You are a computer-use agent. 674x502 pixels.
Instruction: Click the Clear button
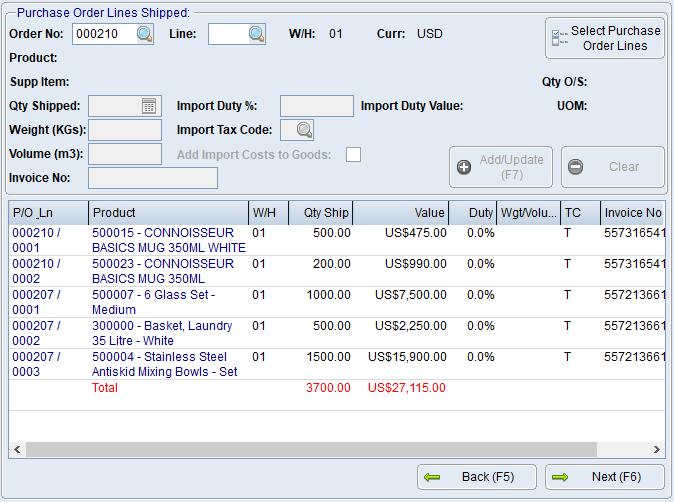(x=612, y=167)
